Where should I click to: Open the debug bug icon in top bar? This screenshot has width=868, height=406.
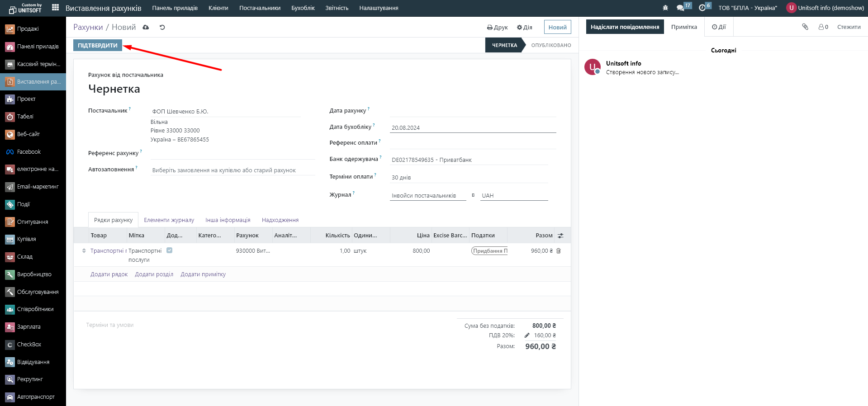pyautogui.click(x=665, y=8)
